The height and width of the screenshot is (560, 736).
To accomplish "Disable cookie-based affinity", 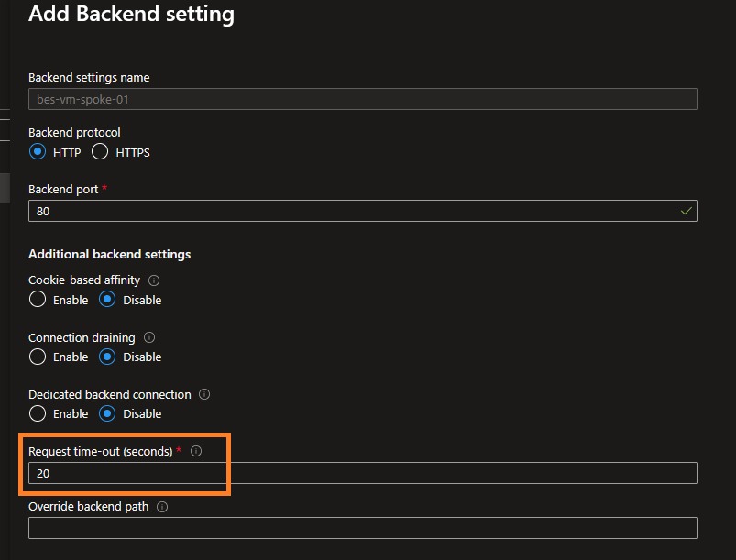I will tap(107, 300).
